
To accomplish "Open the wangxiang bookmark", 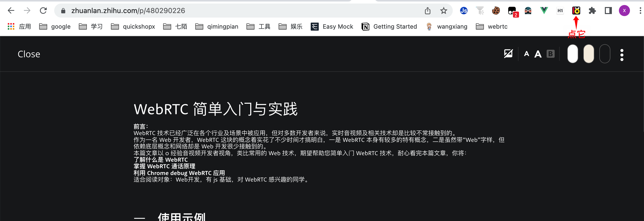I will 447,26.
